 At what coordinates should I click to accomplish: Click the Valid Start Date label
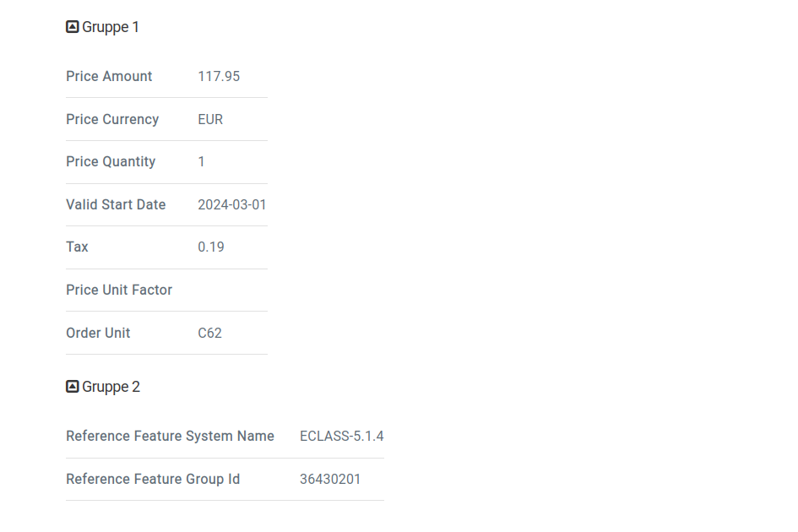(x=116, y=204)
